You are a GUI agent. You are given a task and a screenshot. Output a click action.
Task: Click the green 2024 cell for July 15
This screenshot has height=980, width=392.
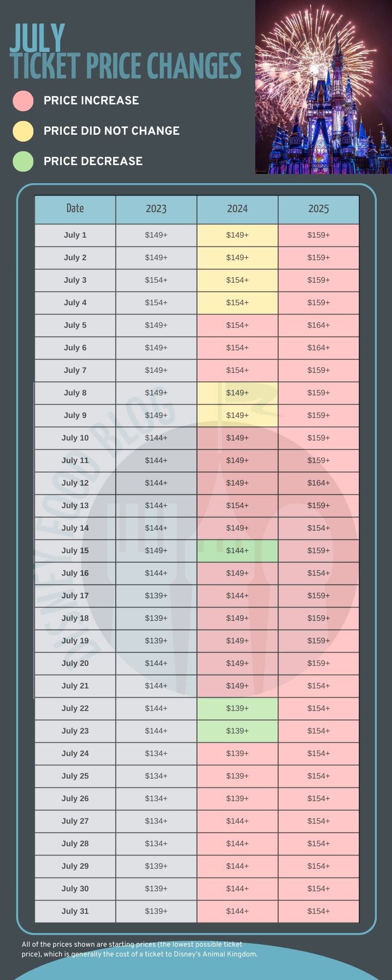(238, 551)
